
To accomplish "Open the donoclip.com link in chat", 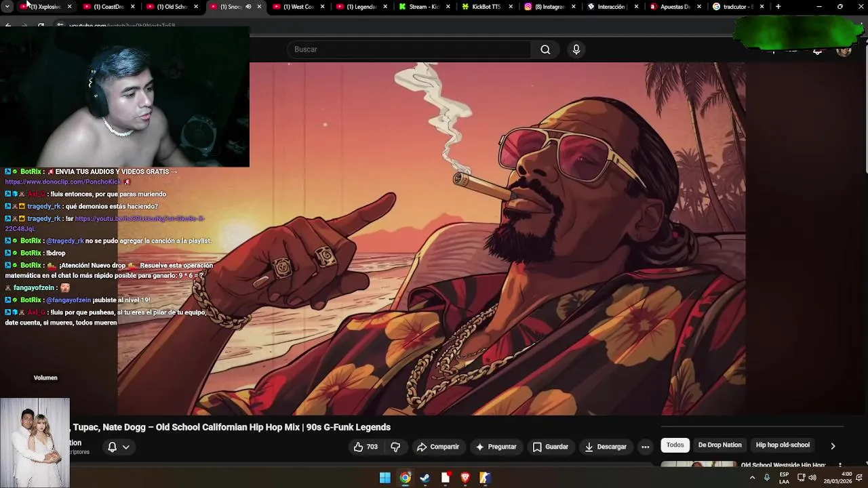I will (x=64, y=182).
